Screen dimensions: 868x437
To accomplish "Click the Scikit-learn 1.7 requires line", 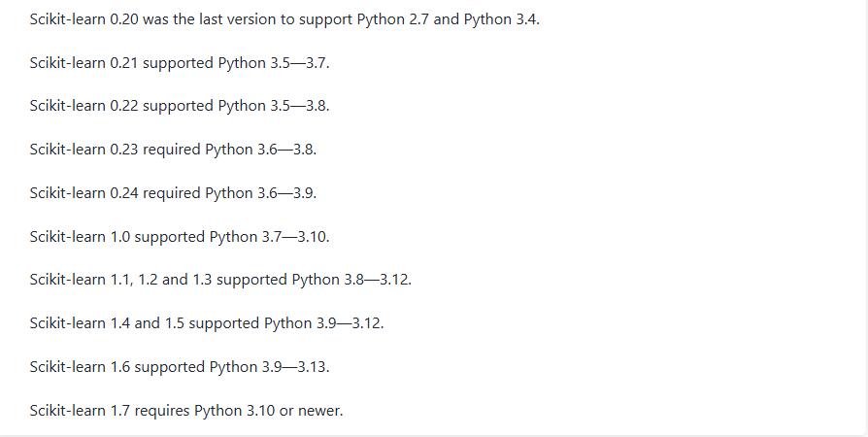I will click(186, 411).
